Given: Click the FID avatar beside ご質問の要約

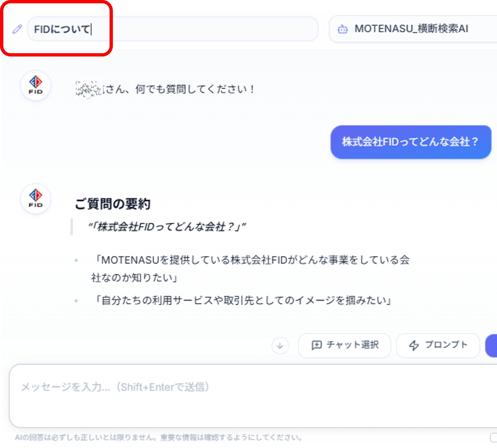Looking at the screenshot, I should coord(36,199).
